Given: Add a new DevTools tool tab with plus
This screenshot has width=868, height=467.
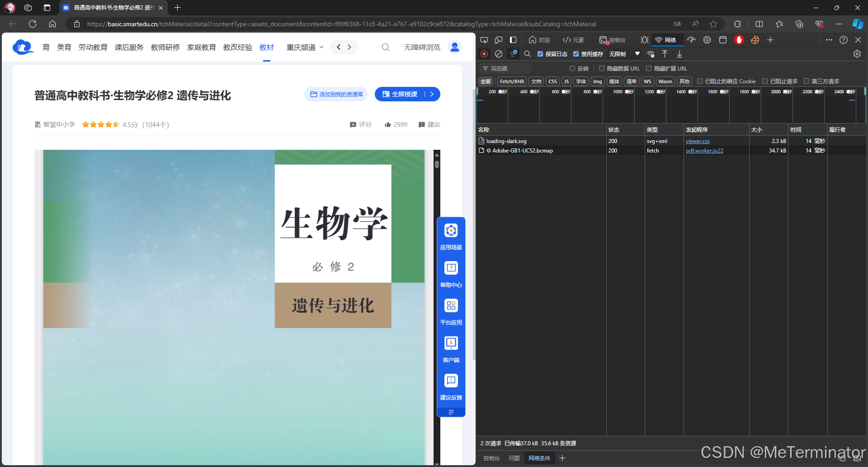Looking at the screenshot, I should tap(770, 40).
